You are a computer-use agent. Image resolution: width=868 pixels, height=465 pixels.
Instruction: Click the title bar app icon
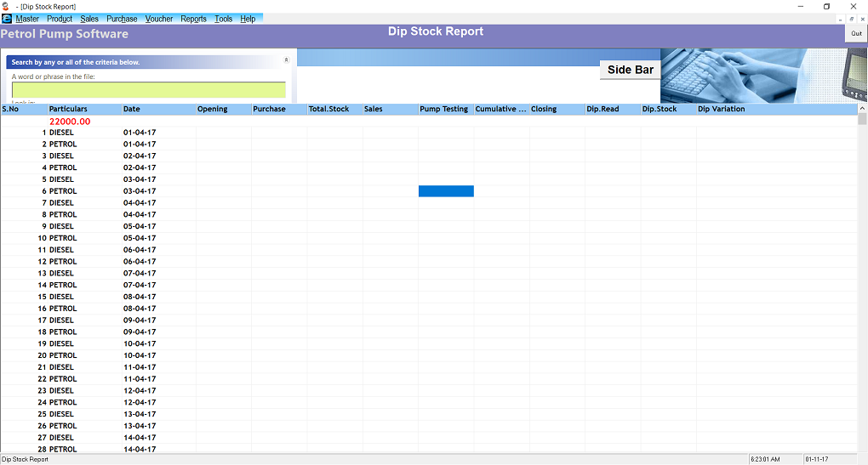(x=6, y=6)
